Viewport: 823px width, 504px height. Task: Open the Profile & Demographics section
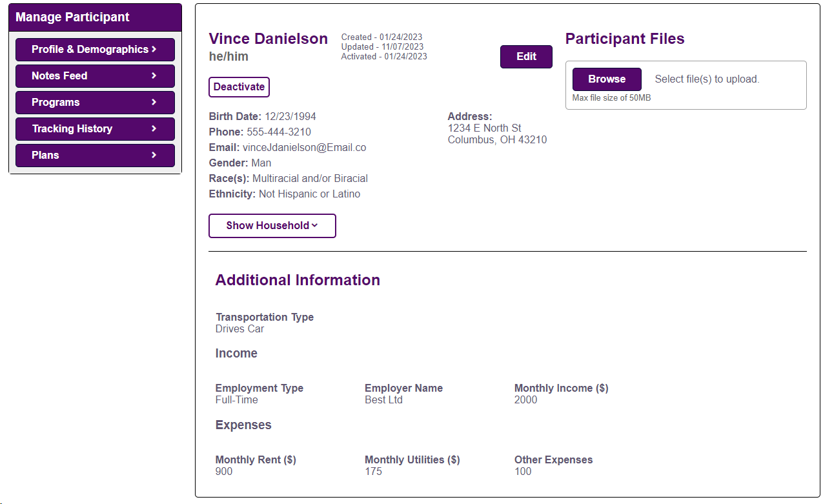tap(90, 50)
